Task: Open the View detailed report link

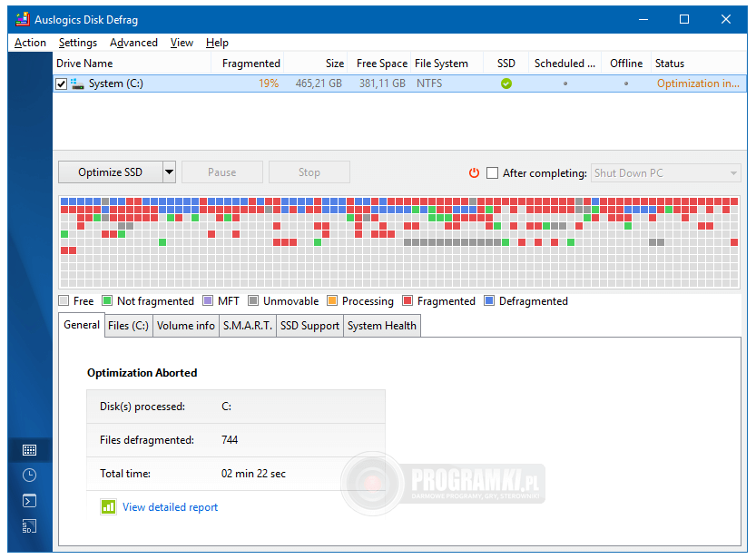Action: point(171,507)
